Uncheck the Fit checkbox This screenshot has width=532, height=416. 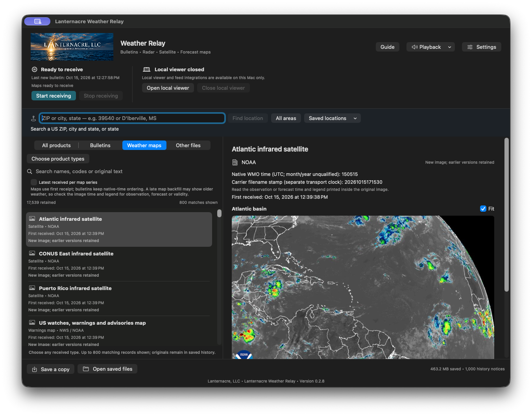pos(483,209)
